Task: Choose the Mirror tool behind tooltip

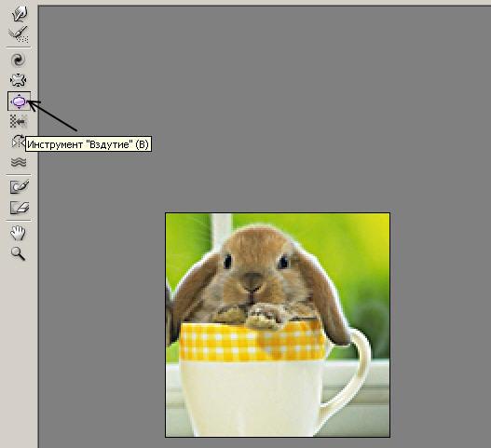Action: click(x=18, y=142)
